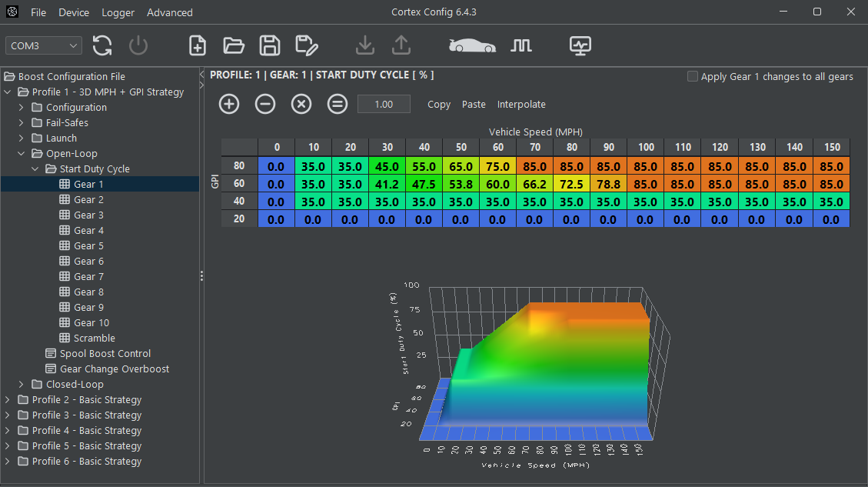Click the GPI 40 row header
The height and width of the screenshot is (487, 868).
(x=239, y=202)
